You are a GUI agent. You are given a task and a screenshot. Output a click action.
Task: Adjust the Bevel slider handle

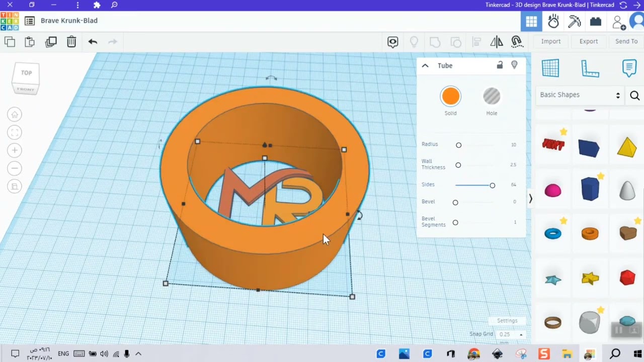[x=455, y=202]
